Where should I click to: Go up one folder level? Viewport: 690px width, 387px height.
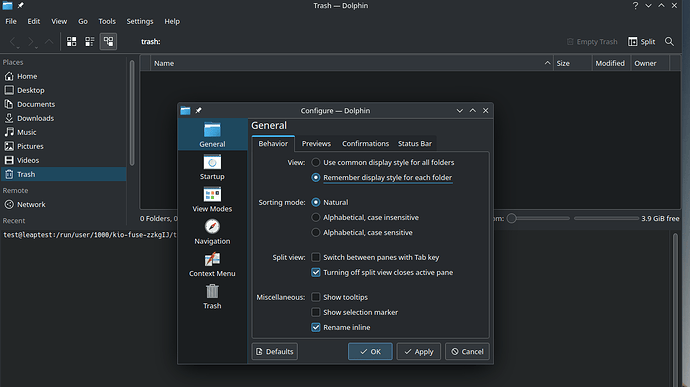pos(49,41)
